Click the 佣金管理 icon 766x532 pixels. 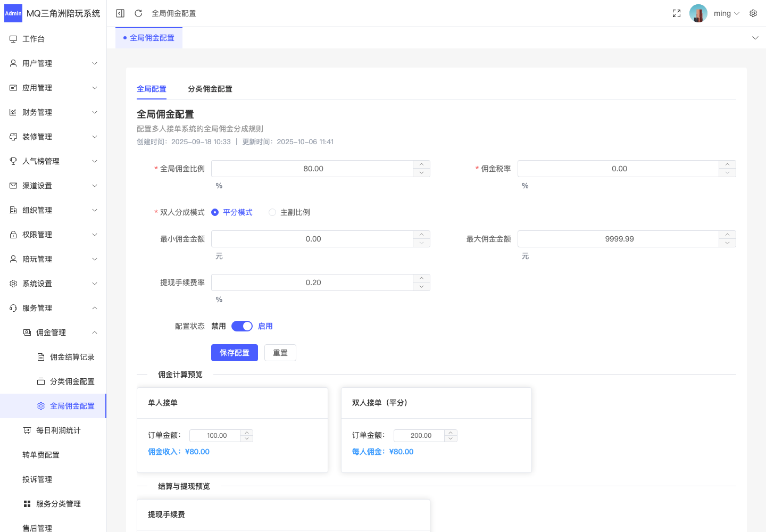pyautogui.click(x=27, y=332)
